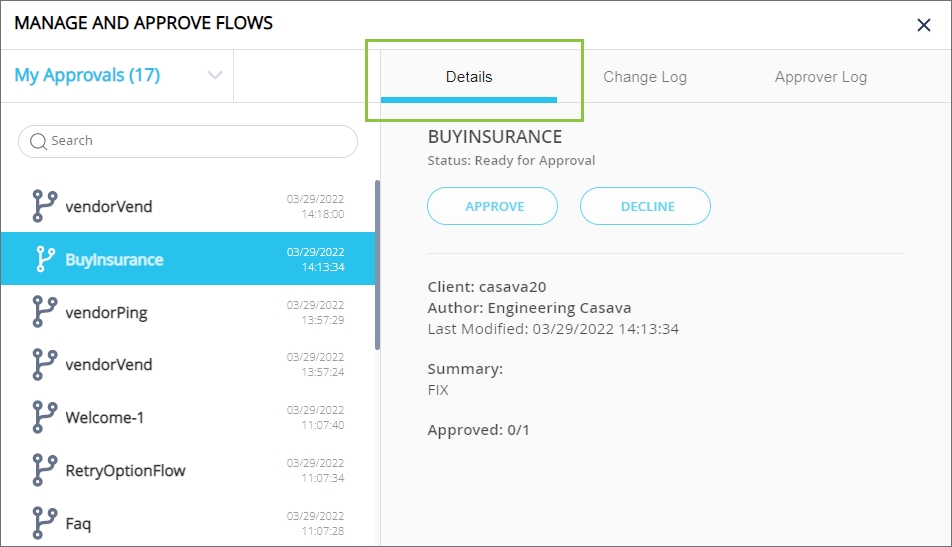Decline the BuyInsurance flow
952x547 pixels.
tap(646, 206)
